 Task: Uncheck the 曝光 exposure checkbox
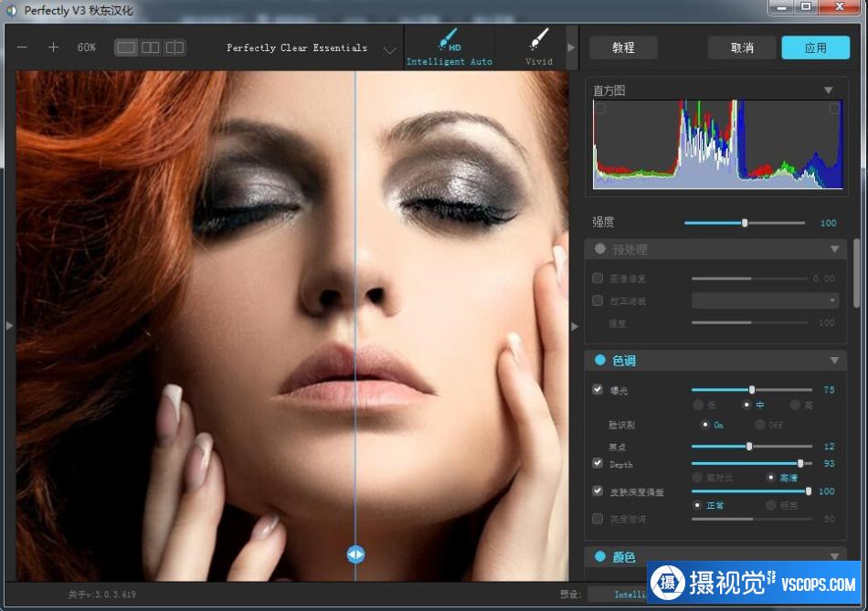click(x=598, y=389)
